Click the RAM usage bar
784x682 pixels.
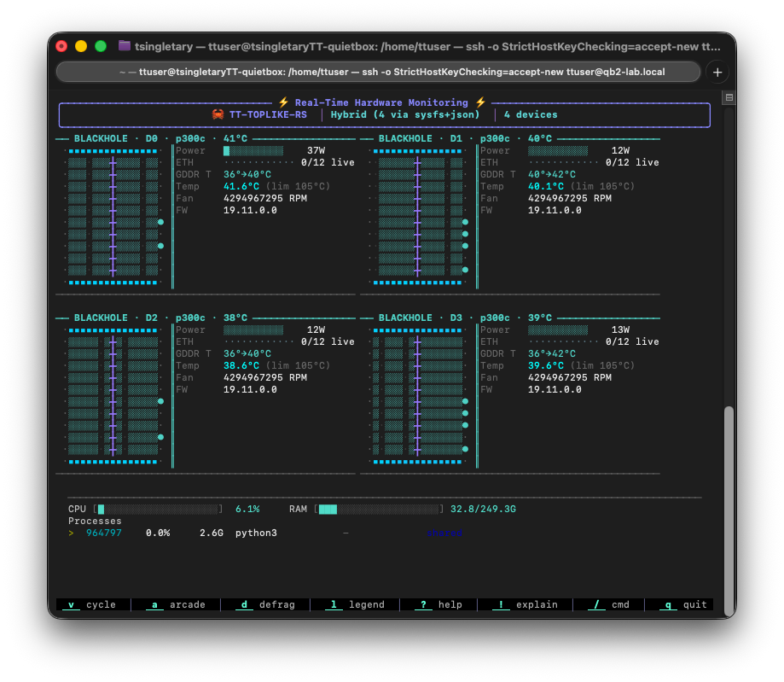click(379, 509)
